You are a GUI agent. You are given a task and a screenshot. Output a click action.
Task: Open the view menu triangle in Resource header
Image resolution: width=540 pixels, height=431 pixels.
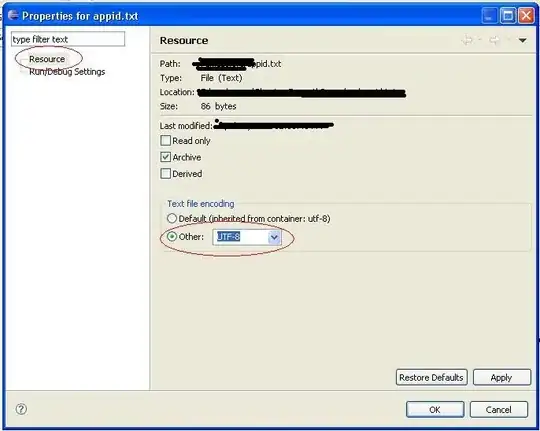(522, 41)
